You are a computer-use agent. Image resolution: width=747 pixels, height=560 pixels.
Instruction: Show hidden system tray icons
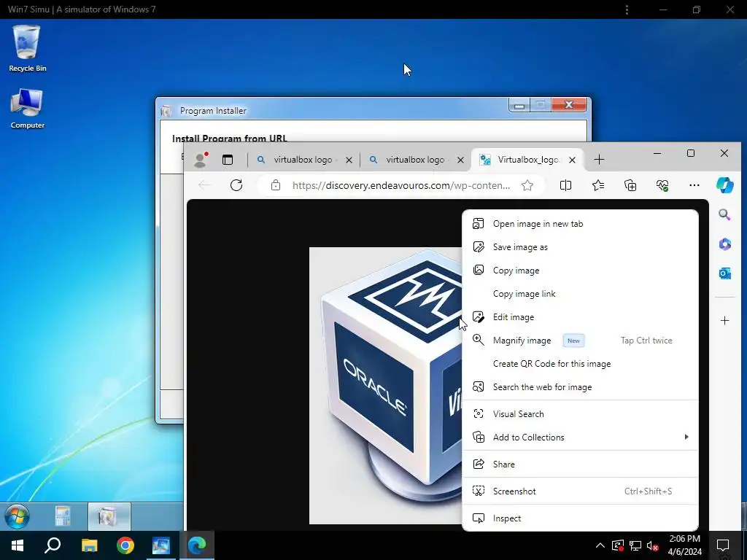[600, 545]
